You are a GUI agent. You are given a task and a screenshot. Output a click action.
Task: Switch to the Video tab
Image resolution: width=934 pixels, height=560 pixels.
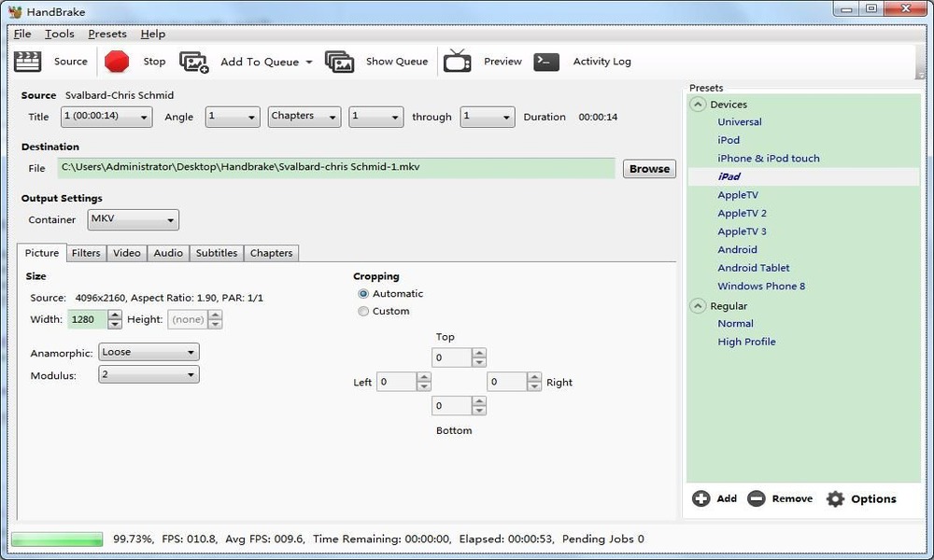point(127,253)
